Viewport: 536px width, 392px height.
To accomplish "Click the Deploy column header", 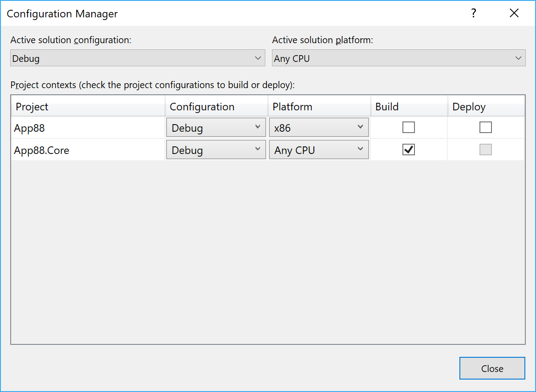I will (469, 107).
